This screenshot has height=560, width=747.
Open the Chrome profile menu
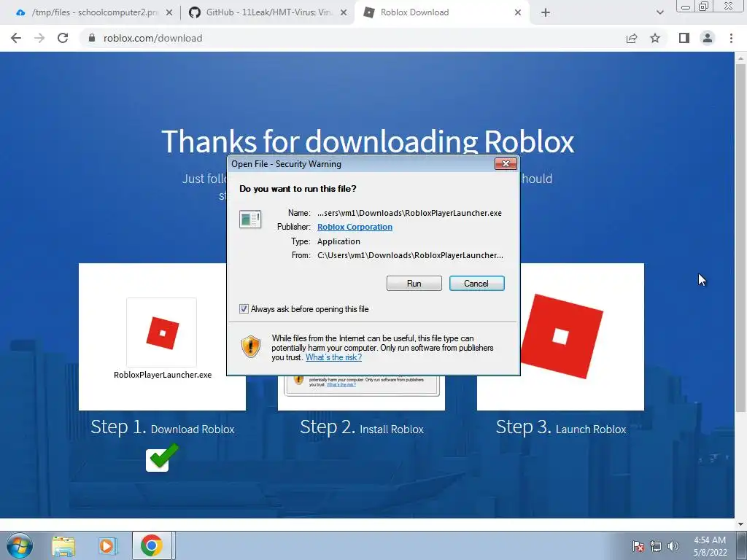[708, 38]
